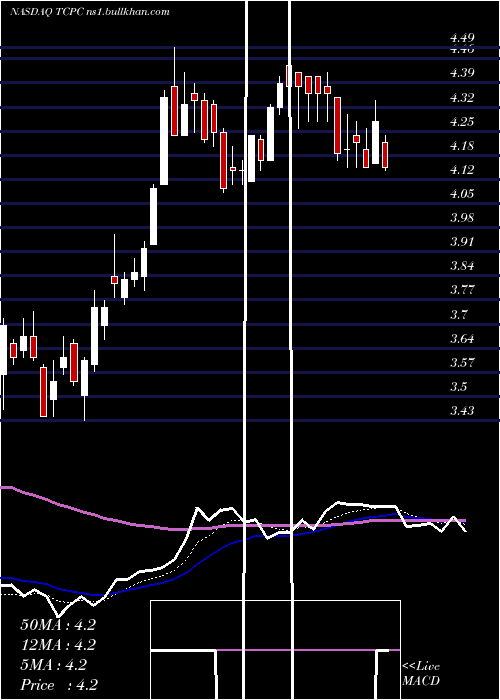Click the last red candle on the right
Image resolution: width=500 pixels, height=700 pixels.
[385, 154]
